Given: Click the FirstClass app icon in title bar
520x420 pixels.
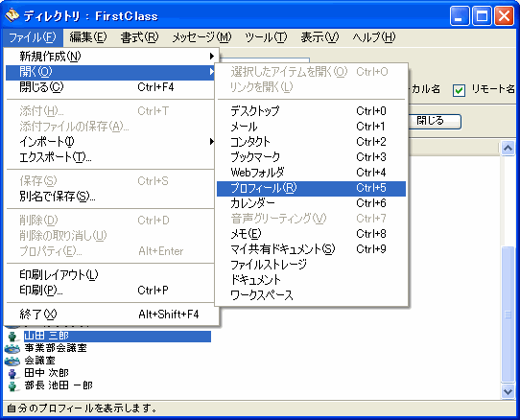Looking at the screenshot, I should coord(12,15).
